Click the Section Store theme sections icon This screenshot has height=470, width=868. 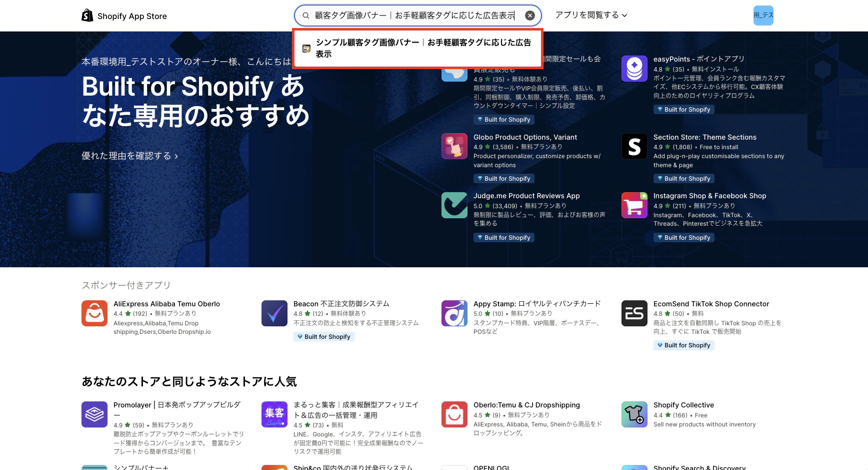tap(634, 146)
